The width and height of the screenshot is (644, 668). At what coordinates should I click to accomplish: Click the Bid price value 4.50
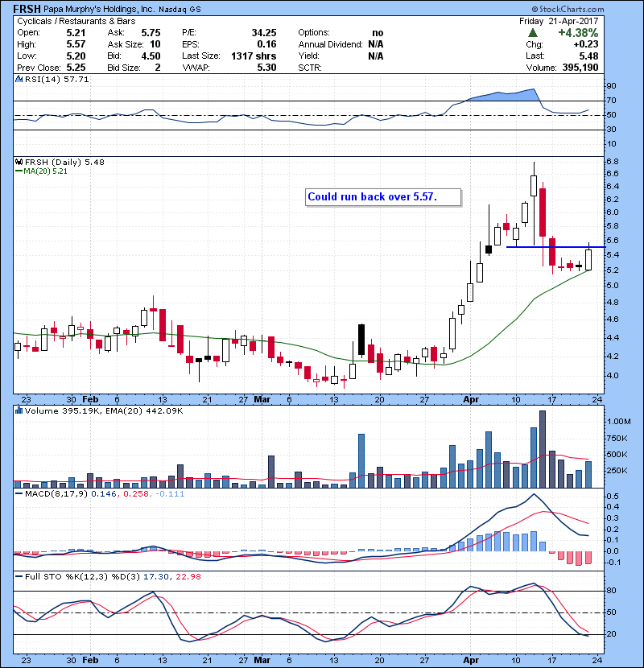tap(151, 56)
